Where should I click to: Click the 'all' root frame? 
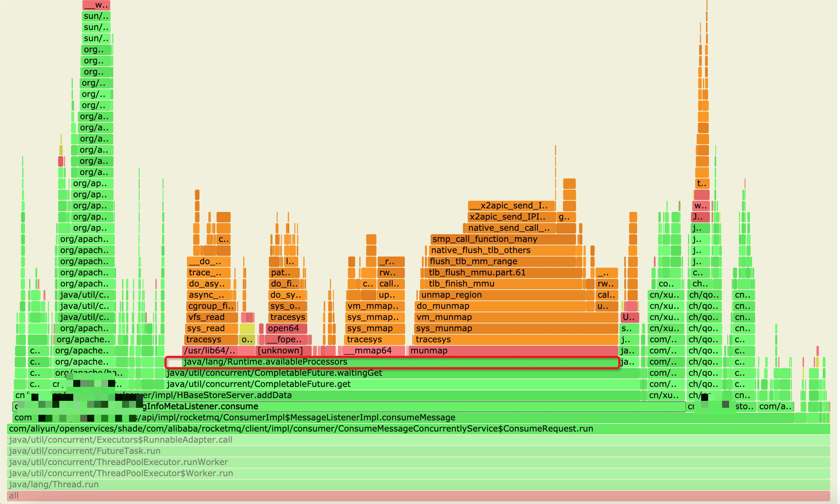click(418, 496)
